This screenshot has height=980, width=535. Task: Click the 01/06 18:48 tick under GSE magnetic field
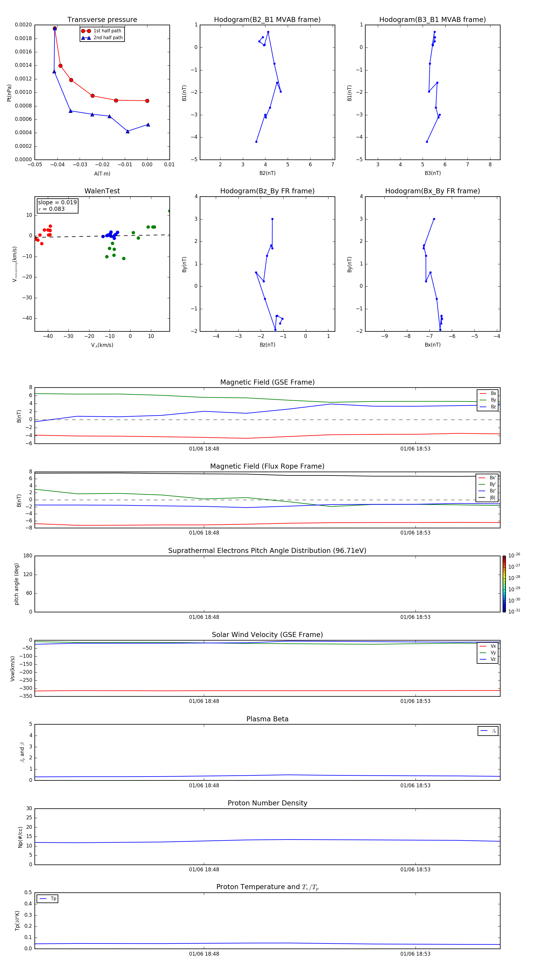click(204, 449)
